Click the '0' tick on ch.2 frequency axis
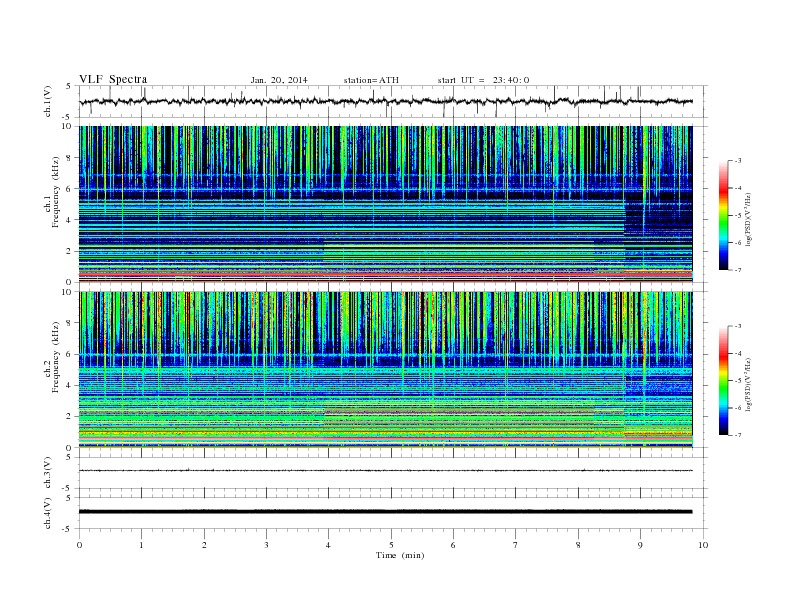792x612 pixels. [x=69, y=448]
